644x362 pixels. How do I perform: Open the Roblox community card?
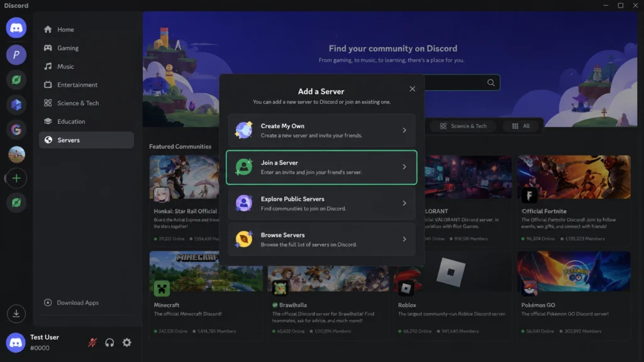pos(452,295)
